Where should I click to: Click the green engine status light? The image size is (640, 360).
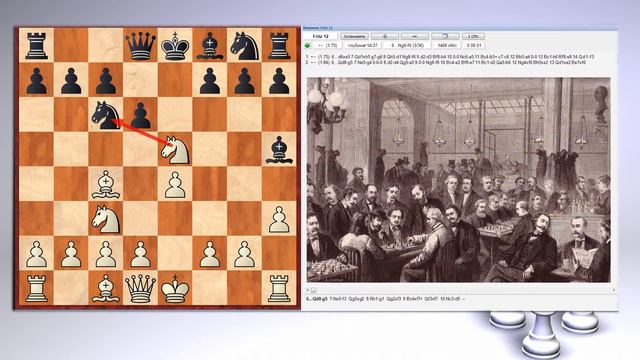point(308,45)
